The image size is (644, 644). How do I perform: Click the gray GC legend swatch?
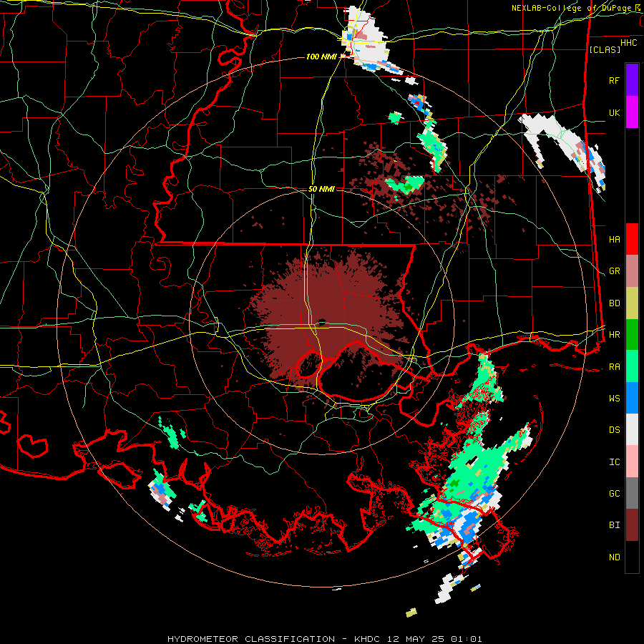click(632, 493)
